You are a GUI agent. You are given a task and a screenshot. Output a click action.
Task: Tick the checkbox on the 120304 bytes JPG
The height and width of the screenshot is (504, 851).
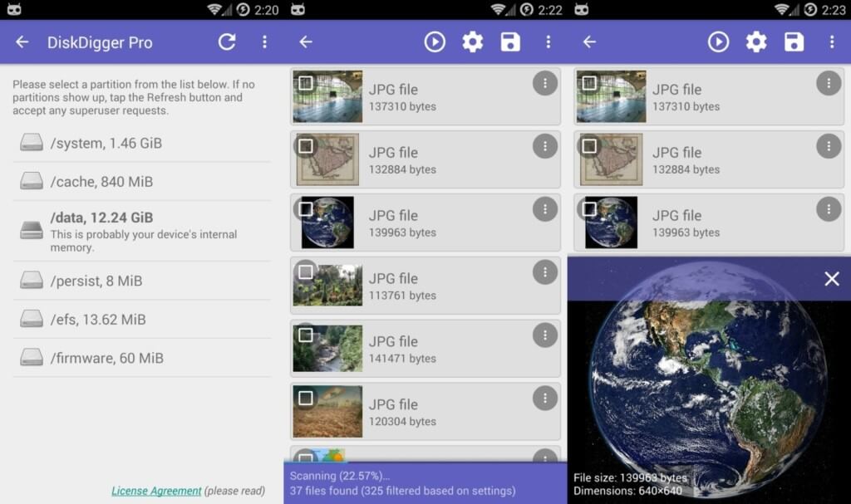pos(306,399)
